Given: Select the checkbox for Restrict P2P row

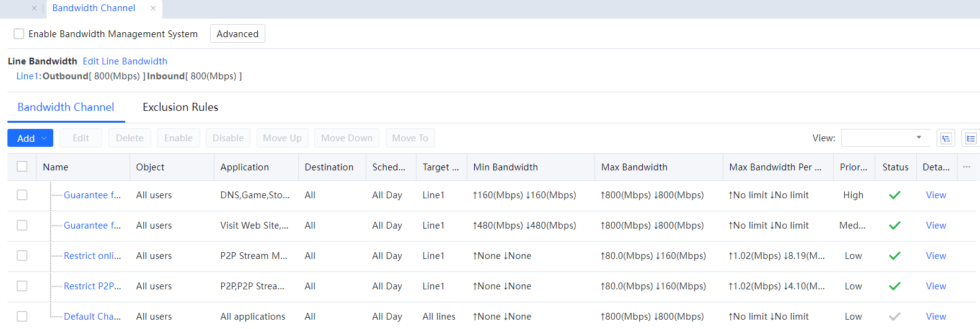Looking at the screenshot, I should [22, 286].
